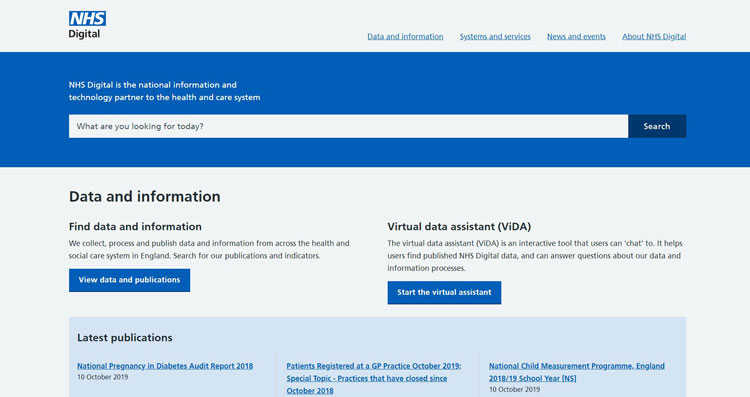750x397 pixels.
Task: Select the date under the National Child Measurement Programme link
Action: pyautogui.click(x=515, y=389)
